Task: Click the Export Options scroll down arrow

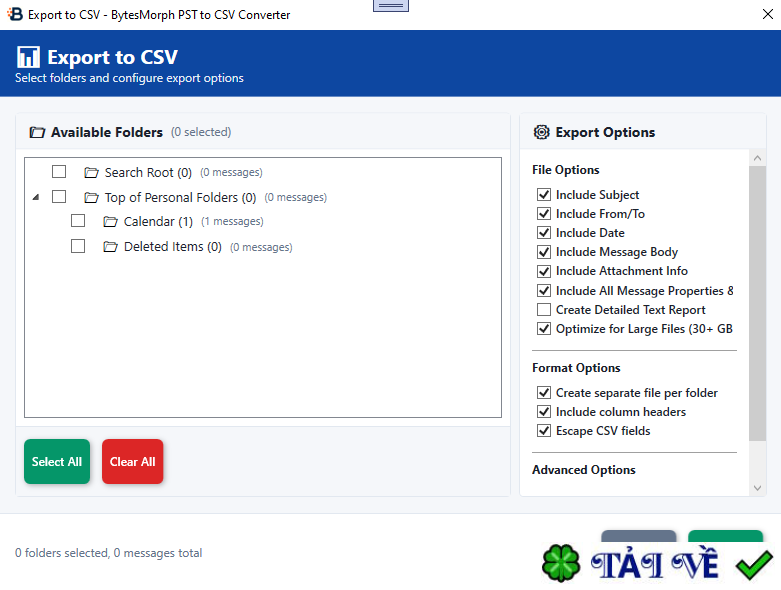Action: [x=757, y=488]
